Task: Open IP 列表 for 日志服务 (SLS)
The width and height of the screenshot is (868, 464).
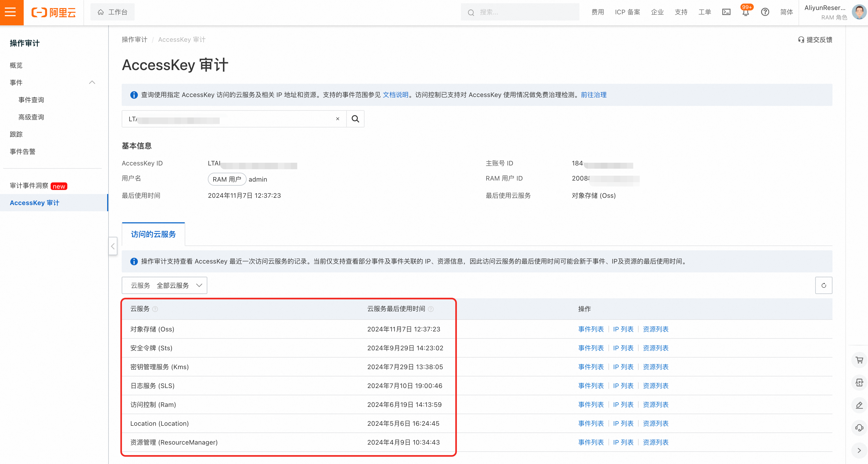Action: pos(623,386)
